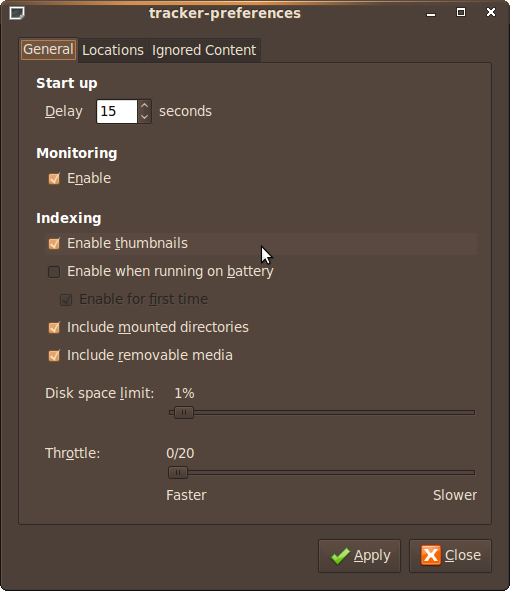Minimize the tracker-preferences window
Viewport: 510px width, 591px height.
[431, 14]
